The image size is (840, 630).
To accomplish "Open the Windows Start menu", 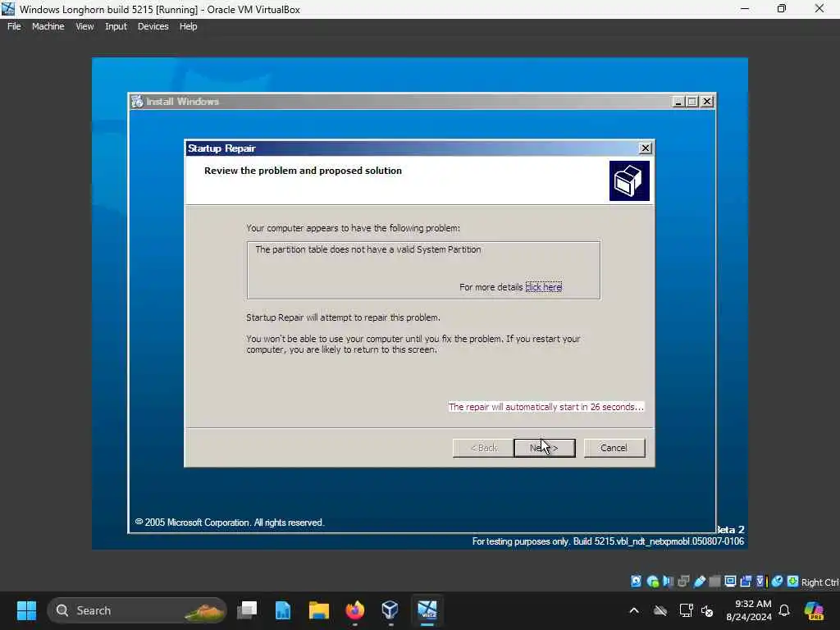I will (26, 610).
